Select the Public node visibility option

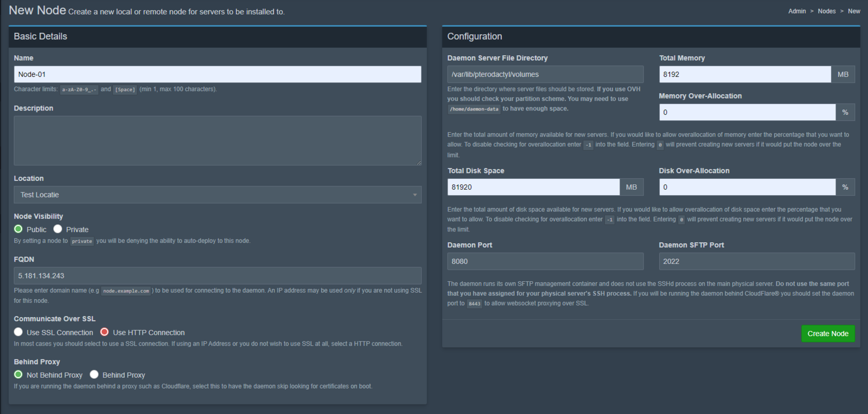18,229
